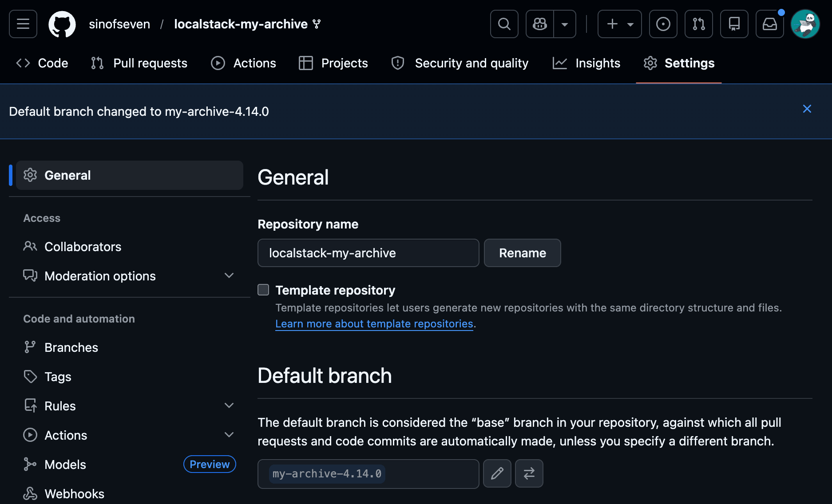The image size is (832, 504).
Task: Expand the Actions sidebar settings section
Action: coord(229,435)
